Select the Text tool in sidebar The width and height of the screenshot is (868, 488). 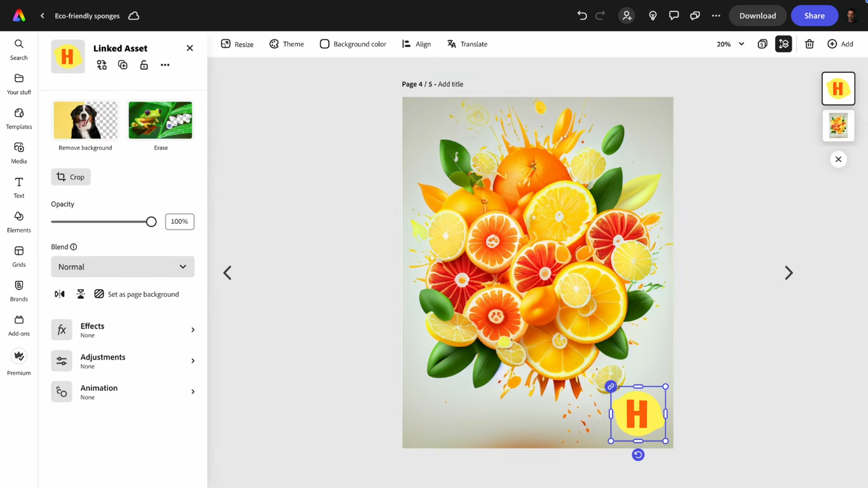pyautogui.click(x=19, y=187)
